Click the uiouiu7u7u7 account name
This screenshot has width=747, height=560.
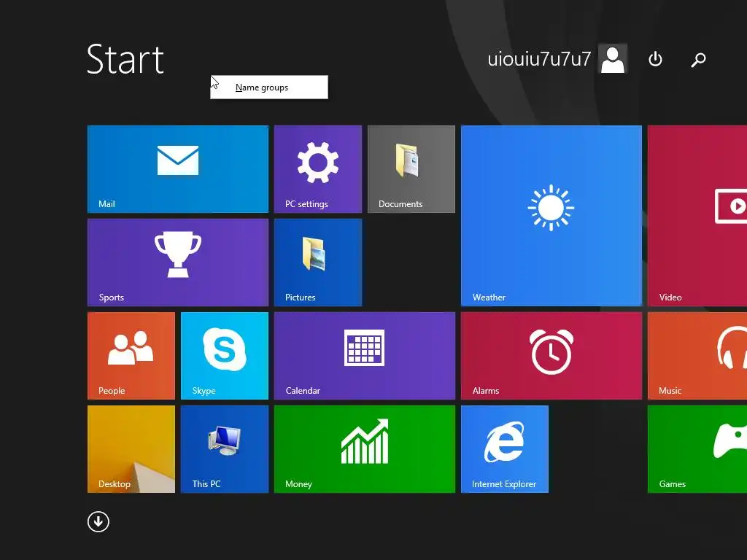coord(539,59)
